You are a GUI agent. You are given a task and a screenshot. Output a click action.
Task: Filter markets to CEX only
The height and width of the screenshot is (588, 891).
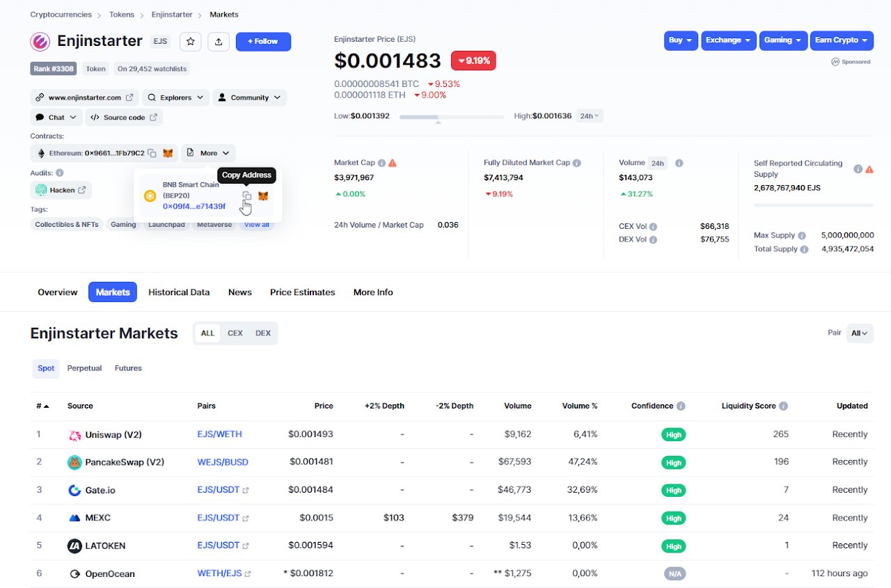point(235,333)
